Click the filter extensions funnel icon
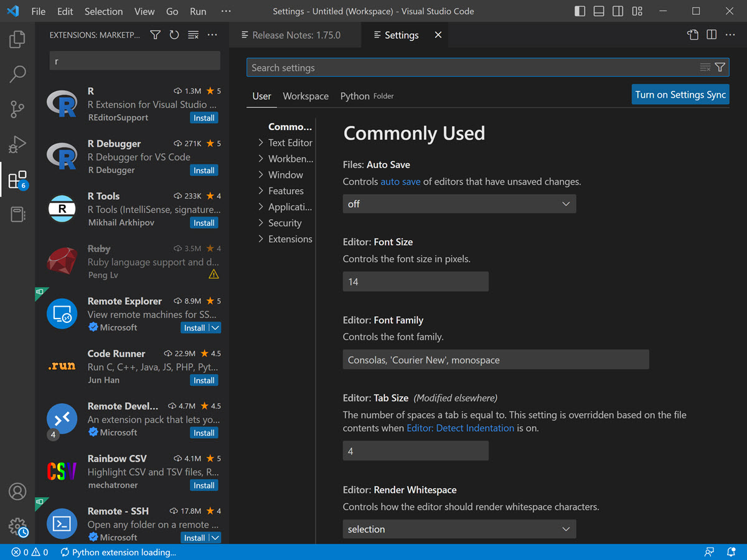Screen dimensions: 747x560 coord(156,35)
